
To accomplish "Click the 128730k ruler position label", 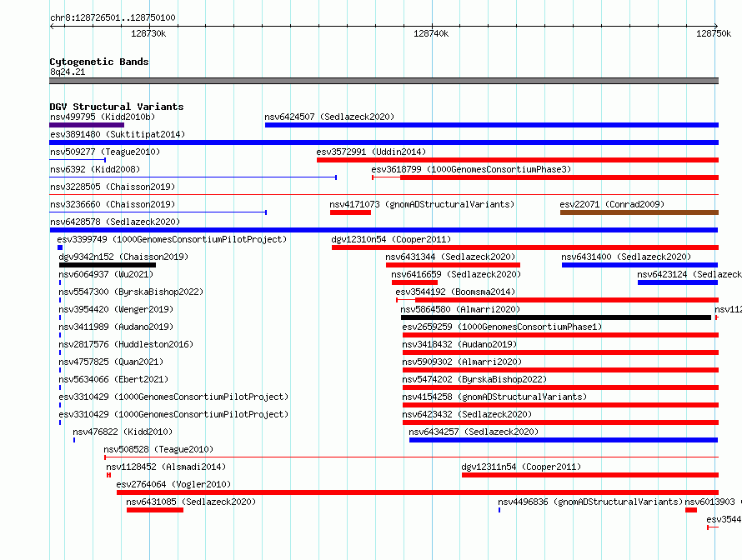I will [148, 33].
